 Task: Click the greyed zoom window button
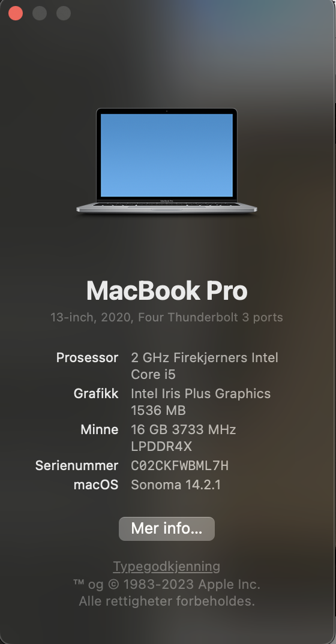point(63,13)
